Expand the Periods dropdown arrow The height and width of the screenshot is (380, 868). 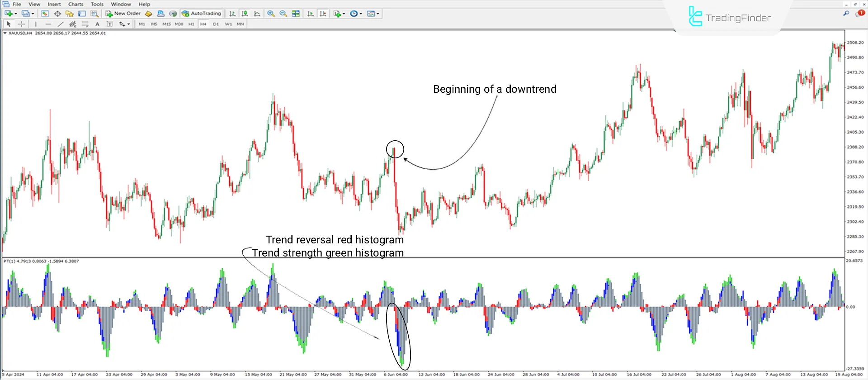pyautogui.click(x=361, y=14)
